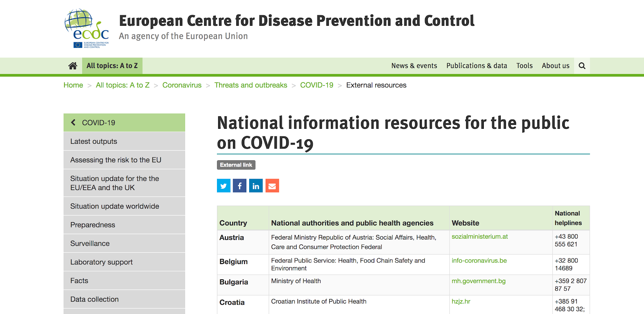Share the page by email
The width and height of the screenshot is (644, 314).
[272, 186]
